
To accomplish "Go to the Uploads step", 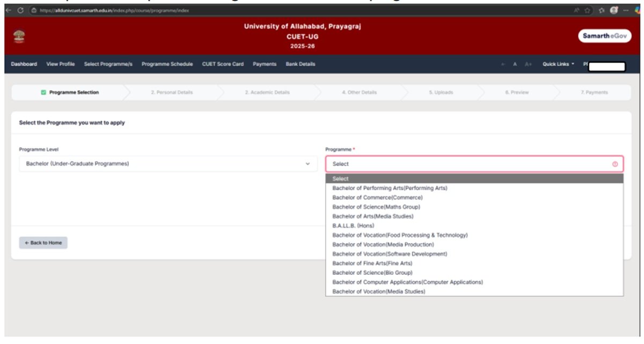I will (441, 92).
